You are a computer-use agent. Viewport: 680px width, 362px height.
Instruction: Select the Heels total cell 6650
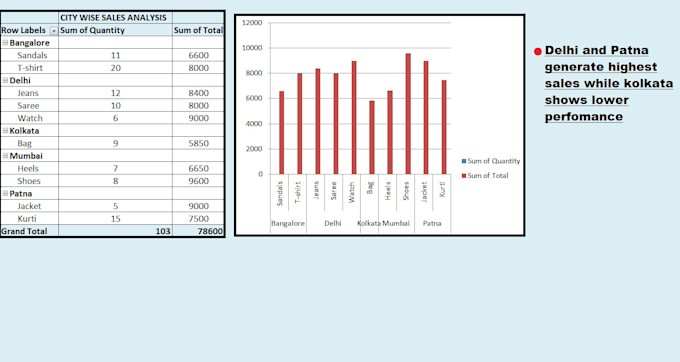198,168
